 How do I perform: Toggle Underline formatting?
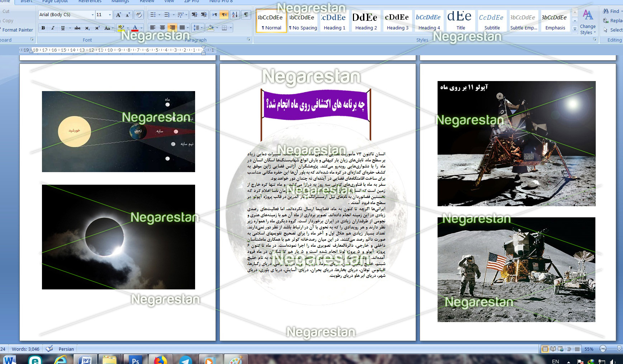63,28
